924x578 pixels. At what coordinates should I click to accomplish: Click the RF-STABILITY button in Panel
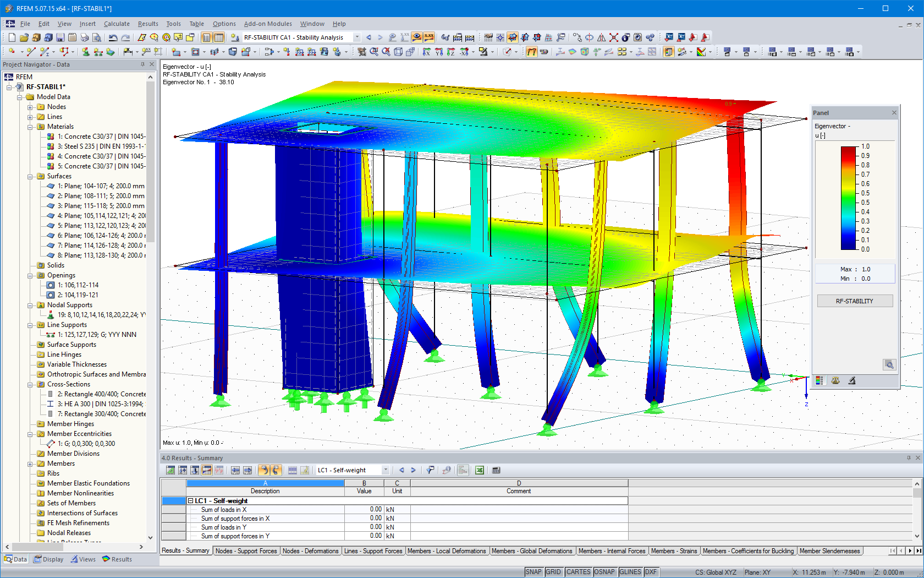click(855, 301)
